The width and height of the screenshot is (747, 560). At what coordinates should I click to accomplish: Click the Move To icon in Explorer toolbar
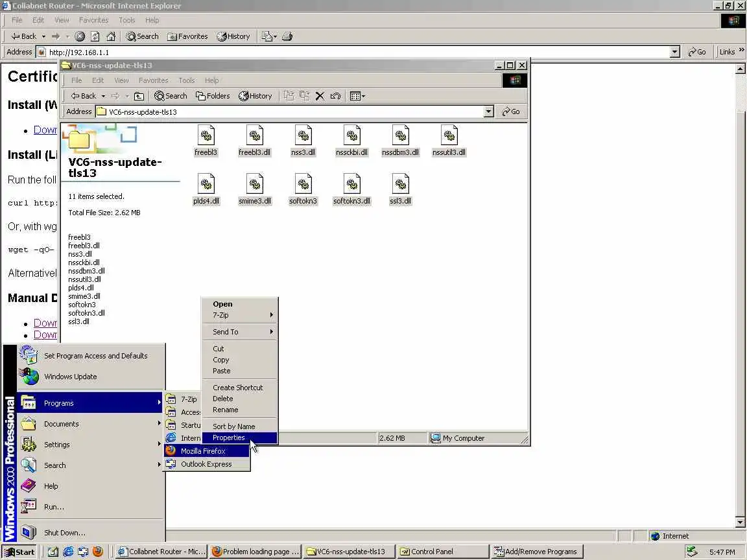pos(289,96)
